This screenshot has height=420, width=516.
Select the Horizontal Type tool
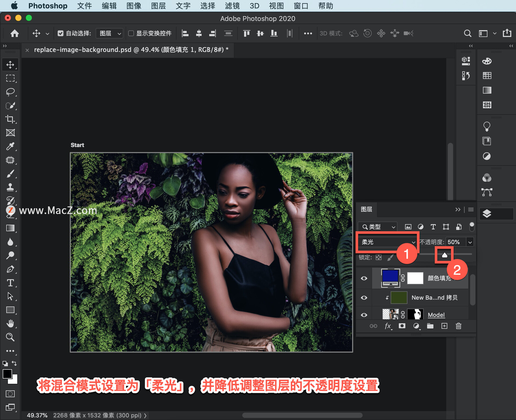coord(10,283)
